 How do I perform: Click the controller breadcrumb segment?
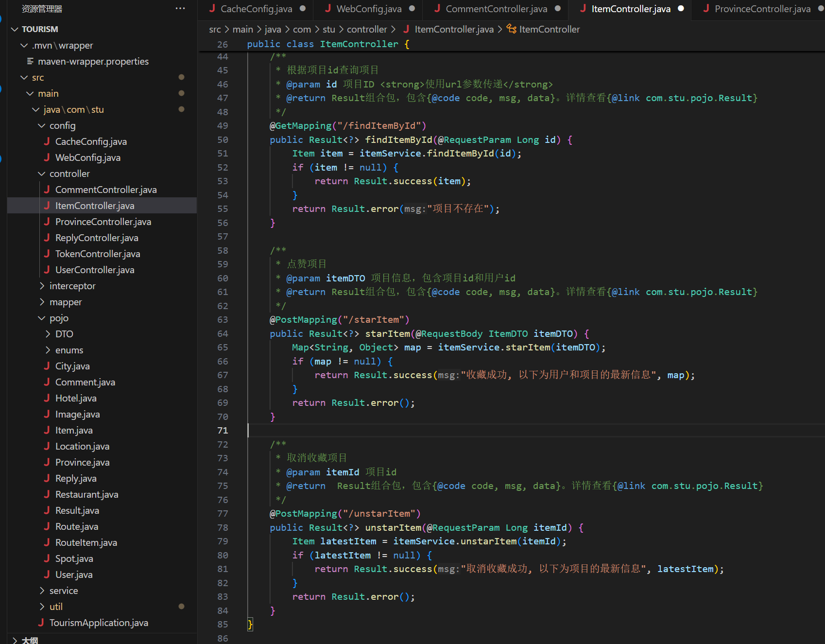click(x=366, y=29)
